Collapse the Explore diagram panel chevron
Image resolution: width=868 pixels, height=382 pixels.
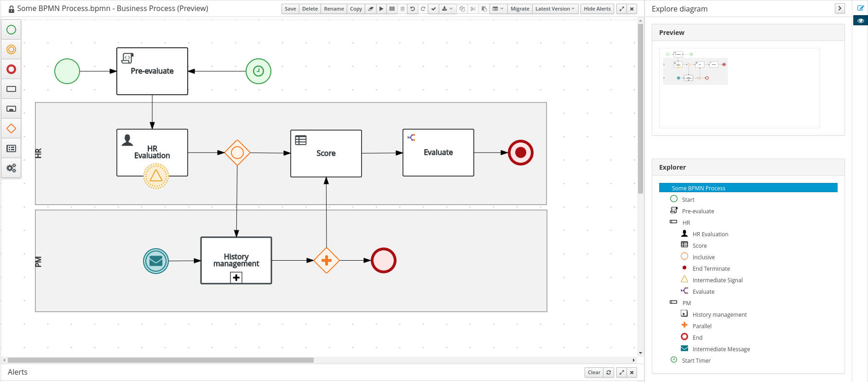(x=839, y=8)
